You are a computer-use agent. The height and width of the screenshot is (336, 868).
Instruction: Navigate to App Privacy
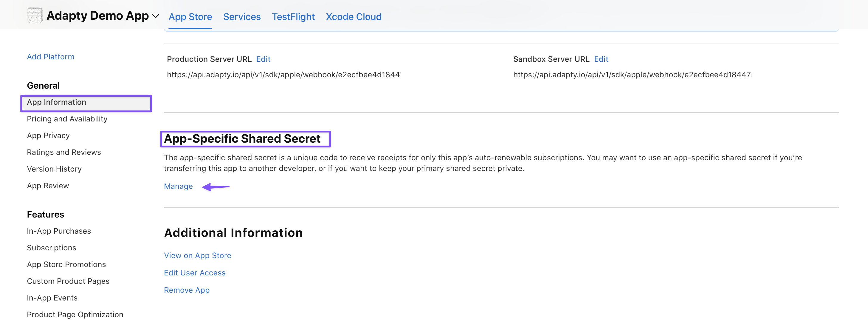[48, 135]
